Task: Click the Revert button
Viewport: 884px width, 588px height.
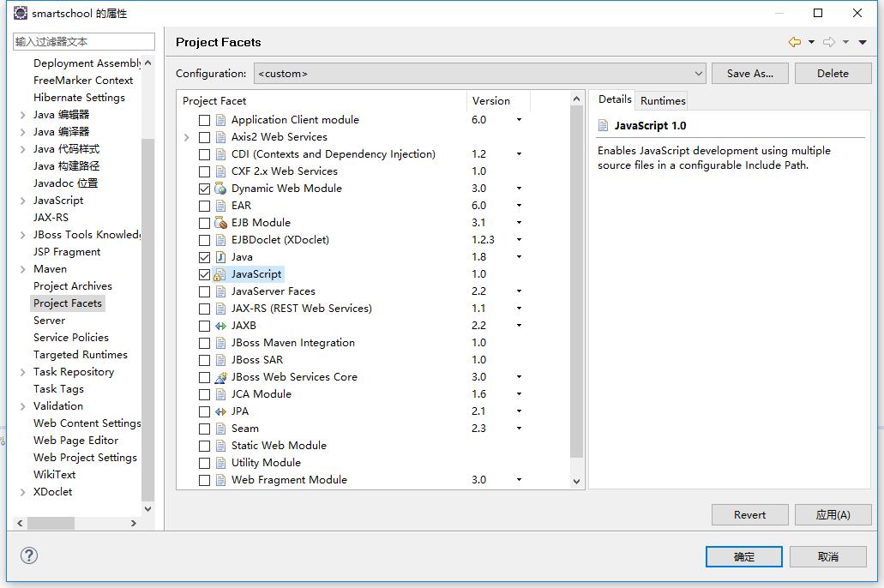Action: point(749,514)
